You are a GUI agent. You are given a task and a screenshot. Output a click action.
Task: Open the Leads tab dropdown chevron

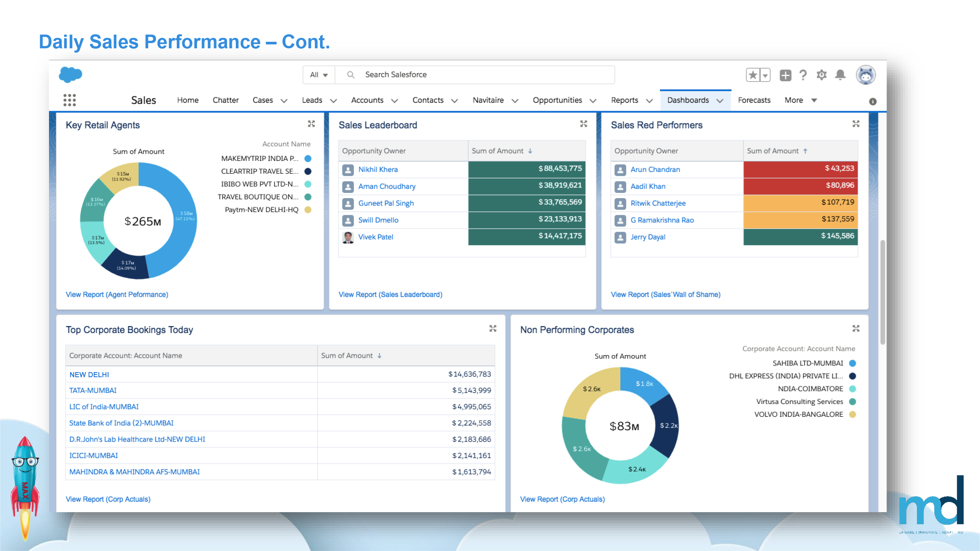pos(333,101)
